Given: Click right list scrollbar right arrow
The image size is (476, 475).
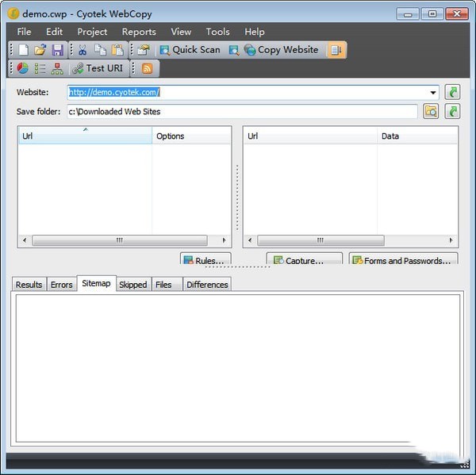Looking at the screenshot, I should [x=451, y=240].
